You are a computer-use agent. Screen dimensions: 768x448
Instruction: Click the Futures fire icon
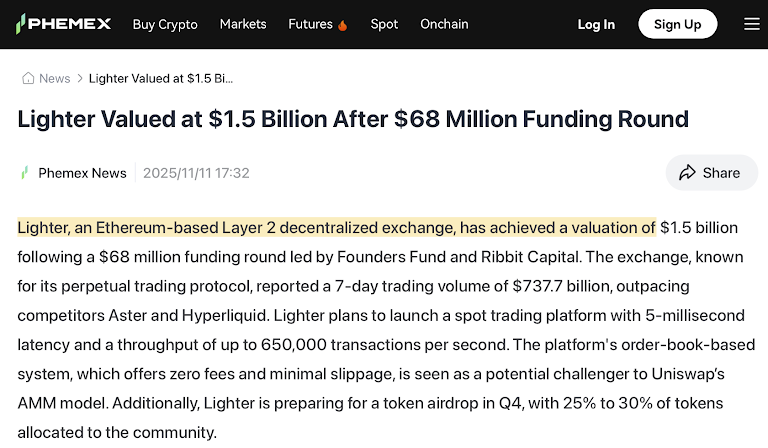343,25
